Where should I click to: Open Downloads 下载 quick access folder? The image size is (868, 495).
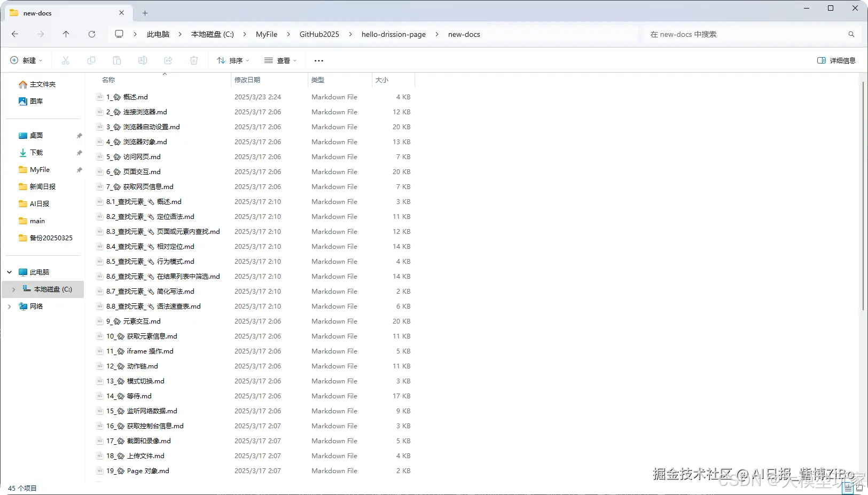(x=30, y=153)
